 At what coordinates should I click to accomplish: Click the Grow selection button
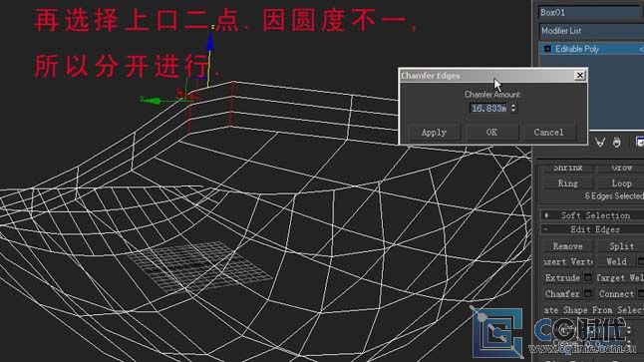621,168
